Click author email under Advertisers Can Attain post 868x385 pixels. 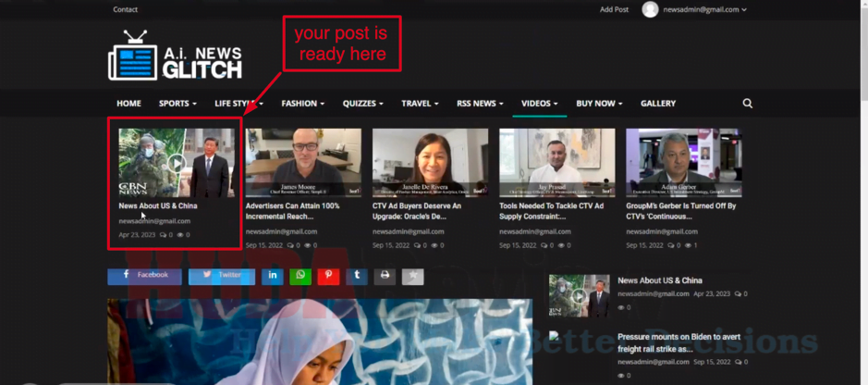281,231
